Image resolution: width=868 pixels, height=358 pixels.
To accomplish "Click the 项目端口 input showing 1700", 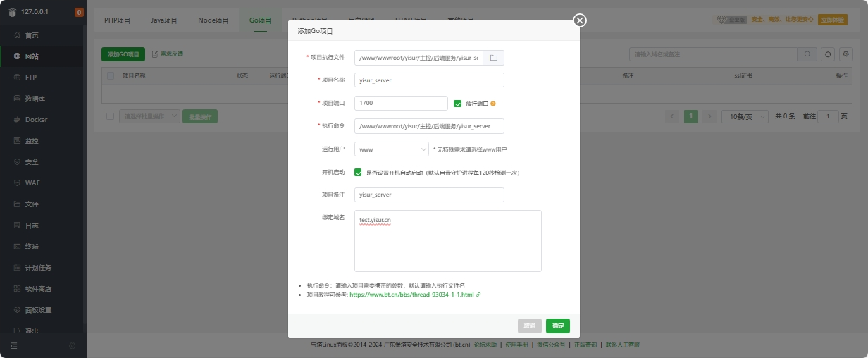I will click(401, 103).
